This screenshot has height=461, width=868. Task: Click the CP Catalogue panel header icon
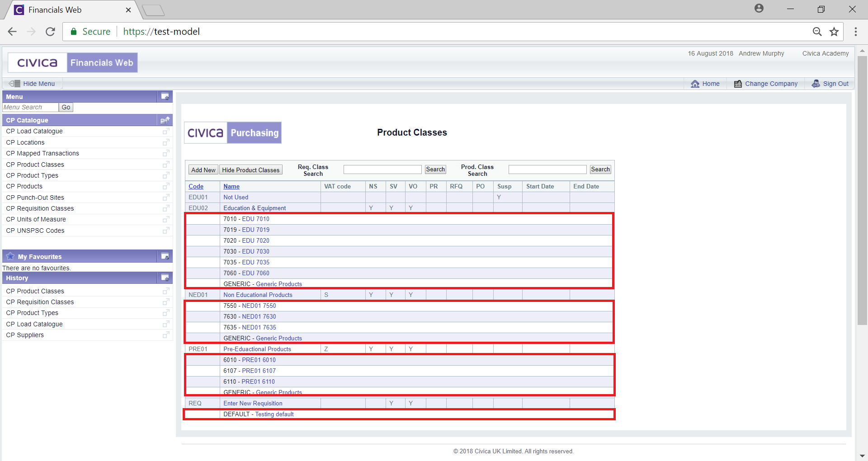(165, 120)
